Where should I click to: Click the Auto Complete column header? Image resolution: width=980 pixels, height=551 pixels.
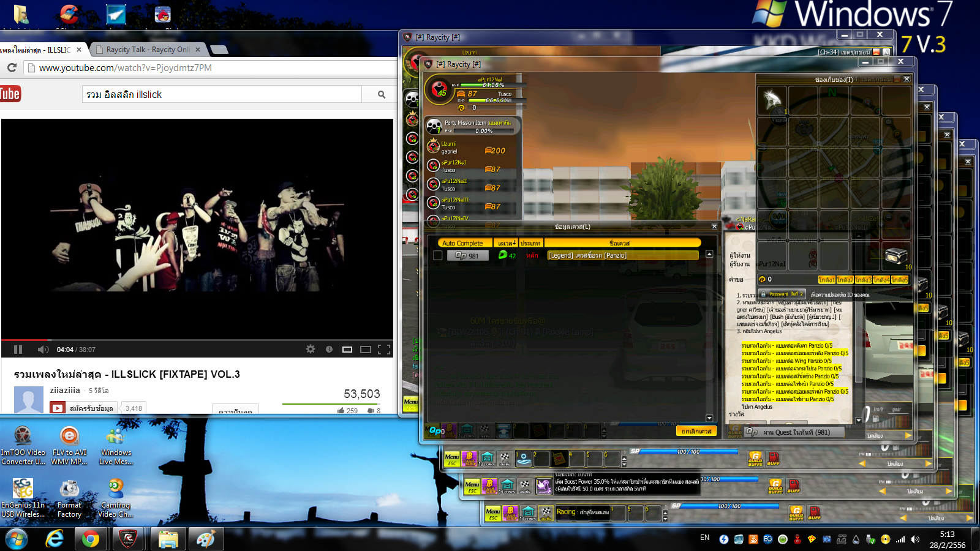(462, 243)
